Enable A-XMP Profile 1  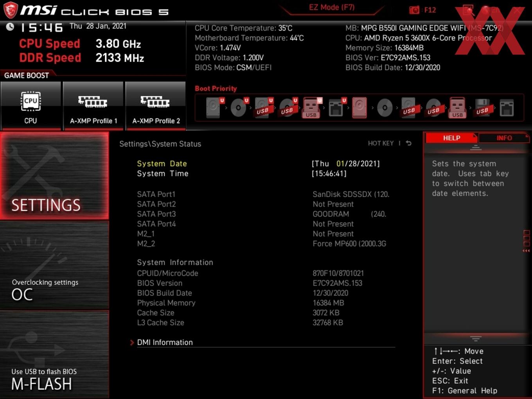(x=93, y=106)
